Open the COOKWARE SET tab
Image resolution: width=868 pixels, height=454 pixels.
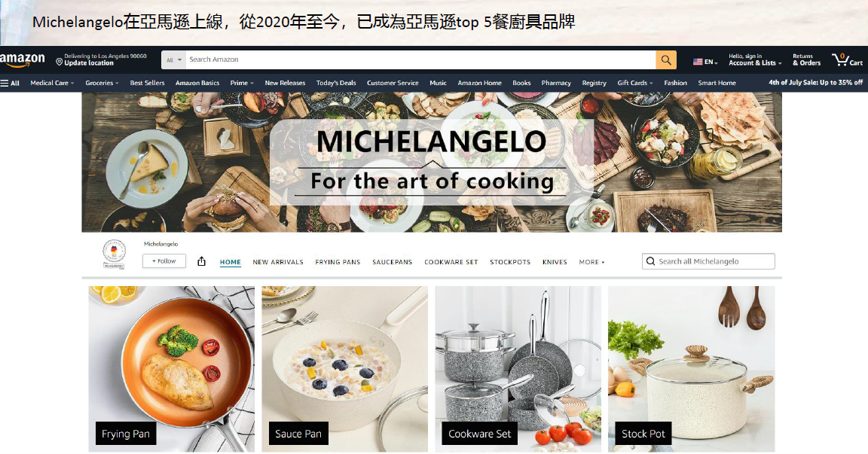[x=451, y=262]
